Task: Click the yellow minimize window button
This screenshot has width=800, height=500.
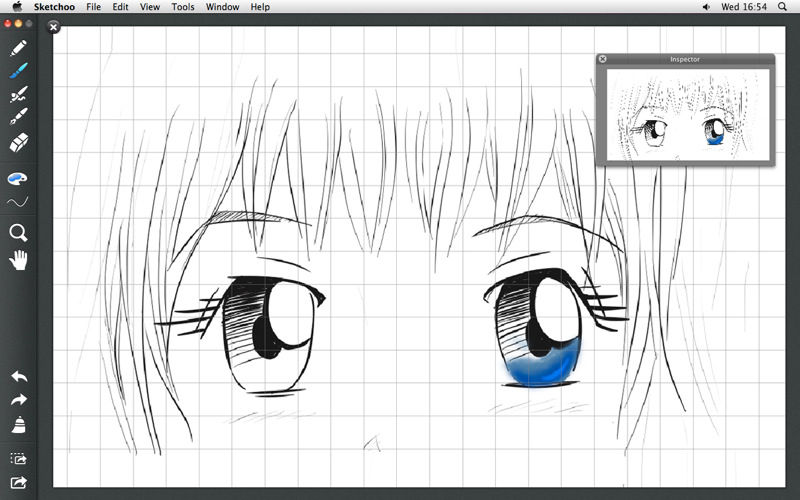Action: (18, 23)
